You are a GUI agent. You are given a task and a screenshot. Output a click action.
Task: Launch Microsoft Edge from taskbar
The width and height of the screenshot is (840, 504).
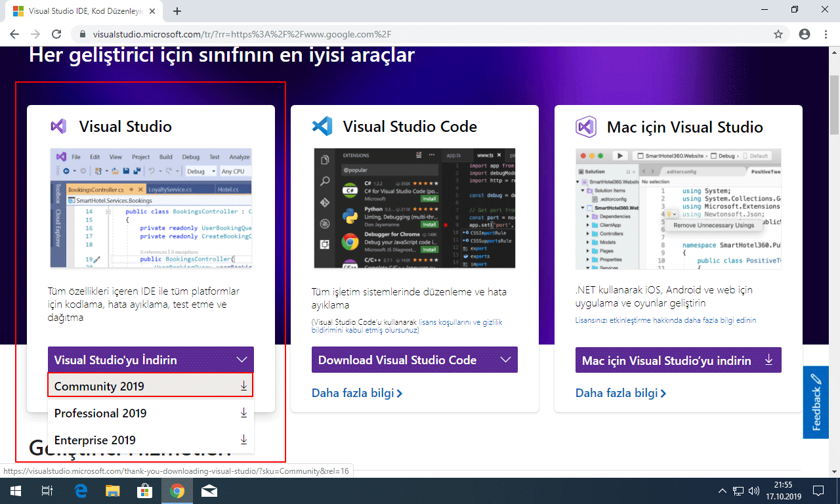81,491
